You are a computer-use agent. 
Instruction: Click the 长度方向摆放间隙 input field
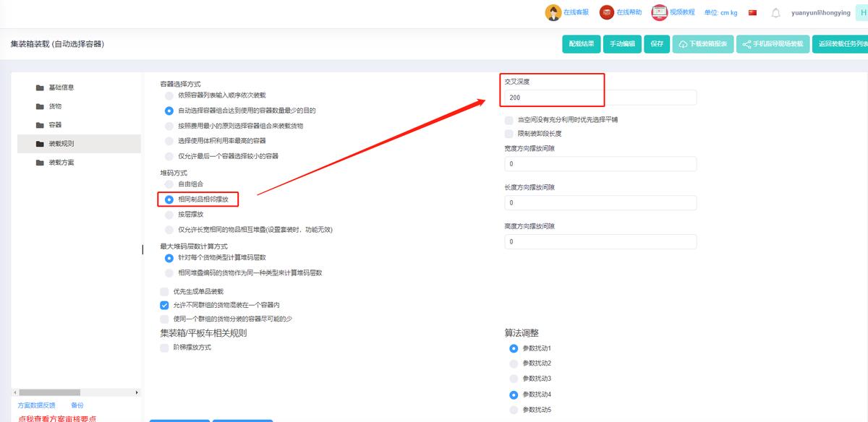coord(600,203)
